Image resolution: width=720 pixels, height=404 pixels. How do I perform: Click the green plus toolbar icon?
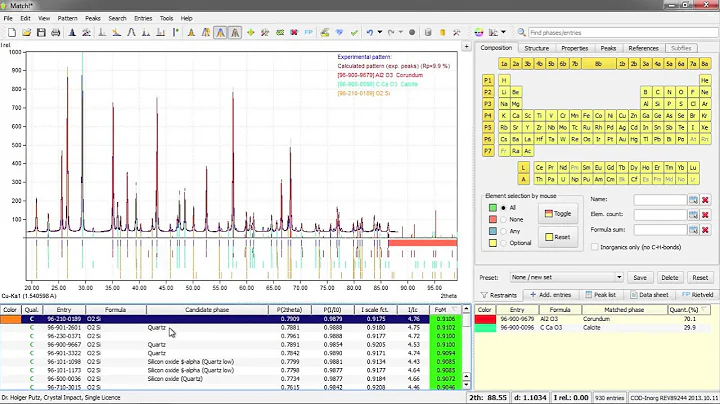tap(251, 33)
